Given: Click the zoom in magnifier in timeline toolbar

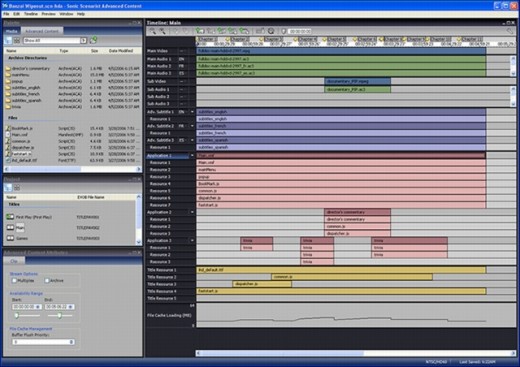Looking at the screenshot, I should (152, 31).
